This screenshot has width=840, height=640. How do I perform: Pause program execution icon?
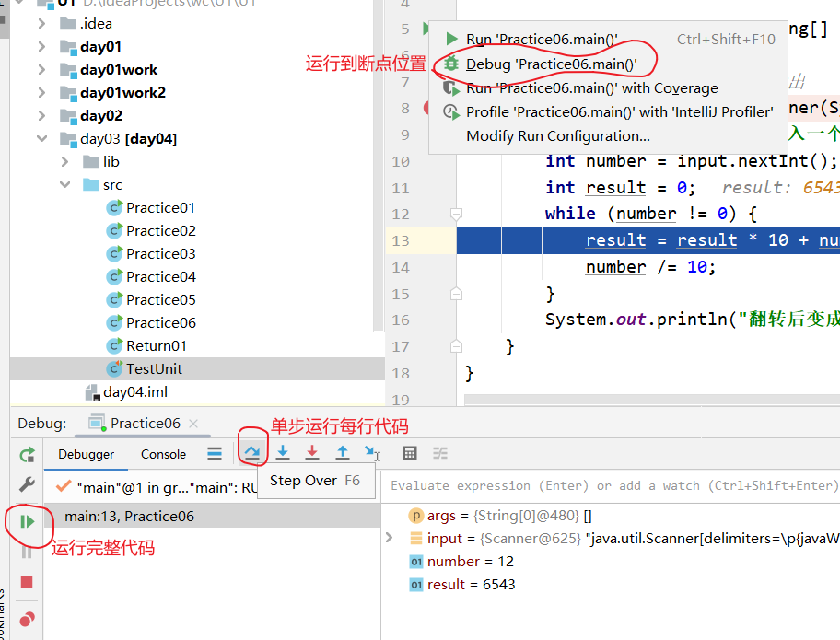pyautogui.click(x=27, y=552)
